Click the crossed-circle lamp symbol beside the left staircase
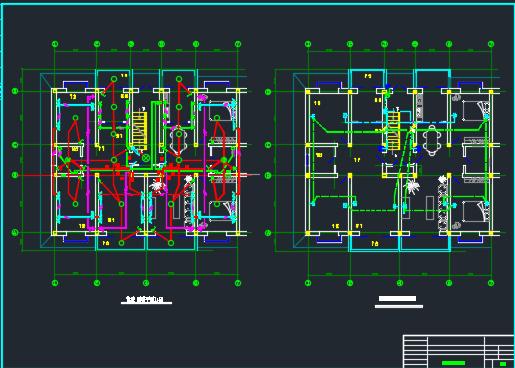Image resolution: width=515 pixels, height=368 pixels. point(146,158)
